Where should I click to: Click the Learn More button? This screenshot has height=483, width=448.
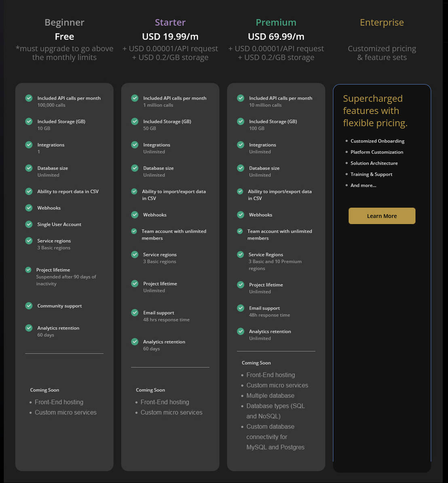(382, 216)
